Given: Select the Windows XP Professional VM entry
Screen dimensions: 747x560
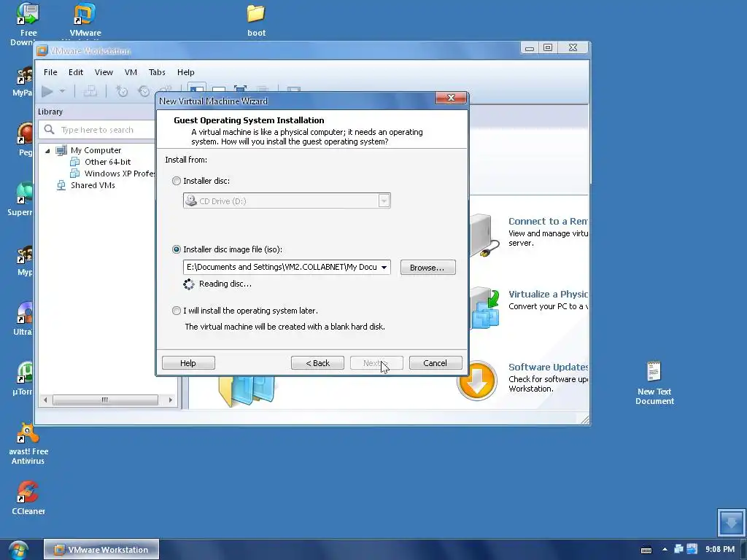Looking at the screenshot, I should click(120, 174).
